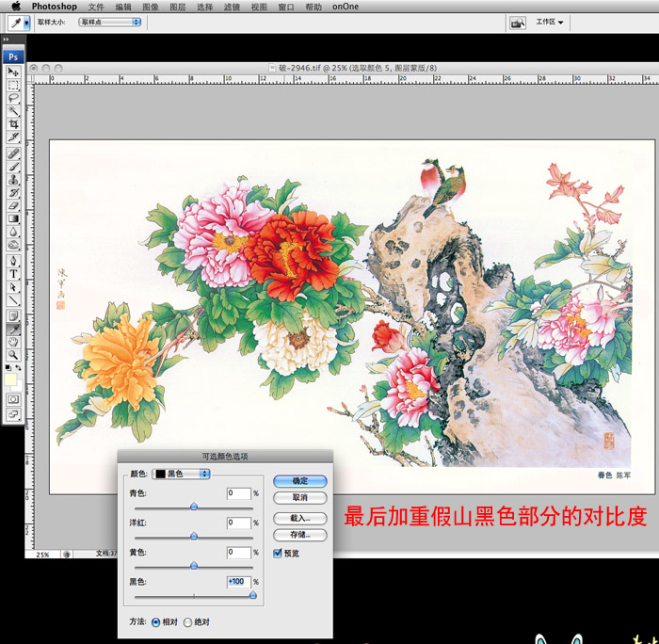Click the 存储... button
The width and height of the screenshot is (659, 644).
click(300, 535)
